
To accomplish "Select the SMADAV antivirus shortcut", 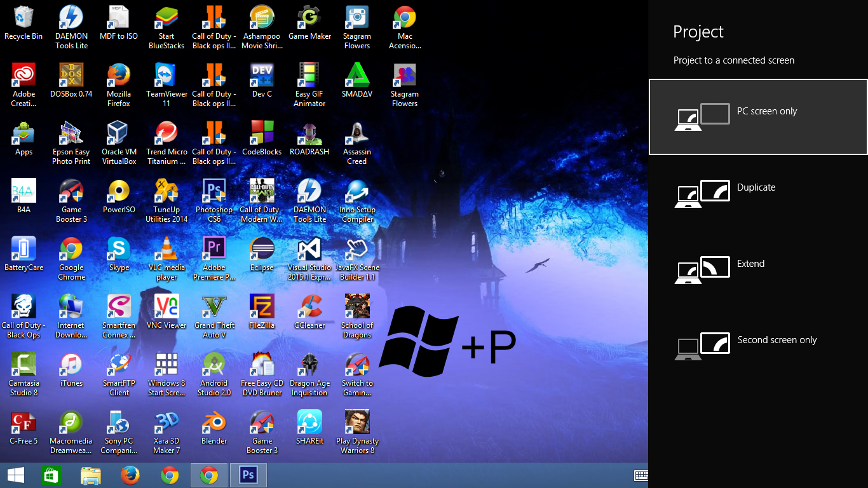I will 357,81.
